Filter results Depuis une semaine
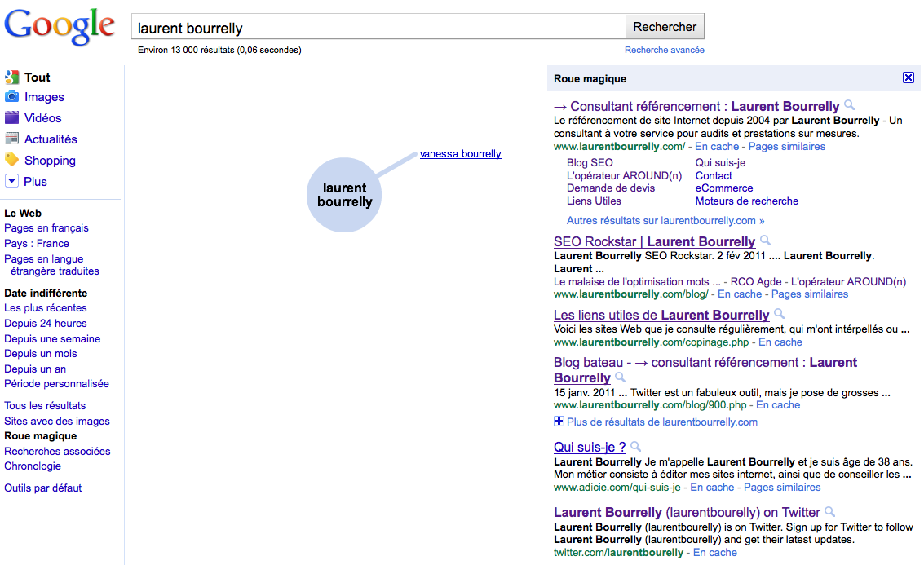 coord(52,339)
